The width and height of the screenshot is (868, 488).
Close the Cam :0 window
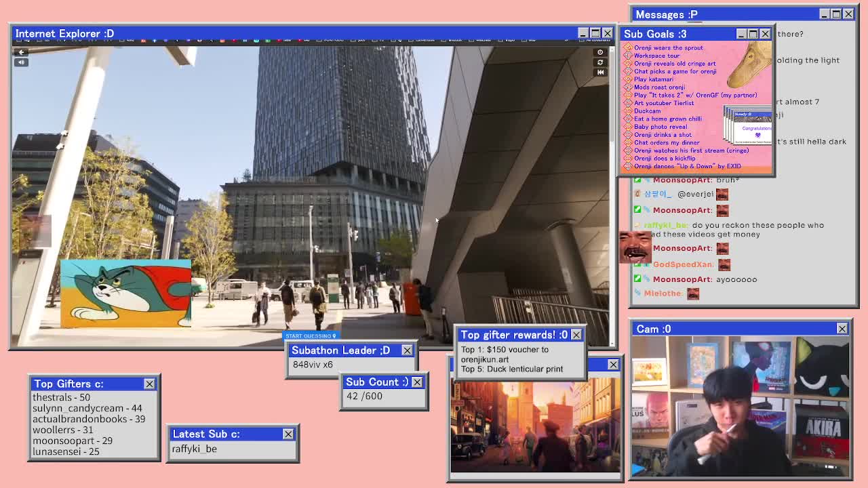[x=842, y=329]
